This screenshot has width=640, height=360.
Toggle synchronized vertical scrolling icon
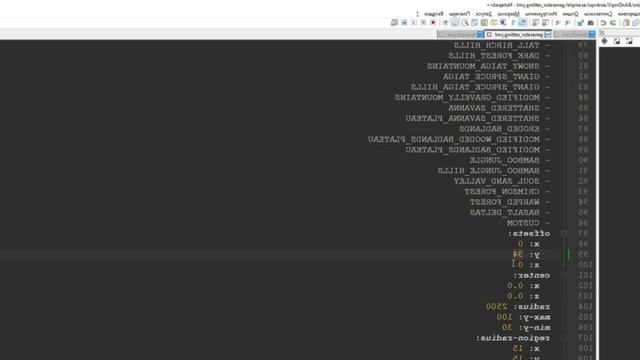pos(545,23)
